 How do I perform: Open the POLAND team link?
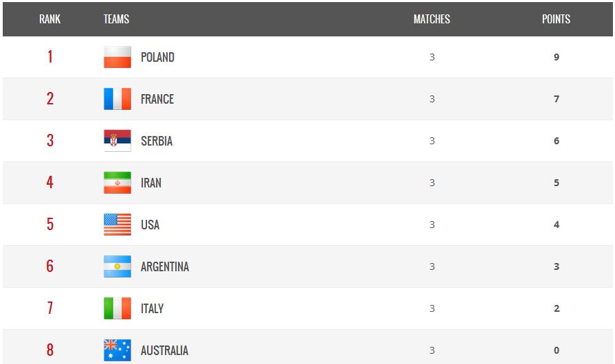point(157,57)
